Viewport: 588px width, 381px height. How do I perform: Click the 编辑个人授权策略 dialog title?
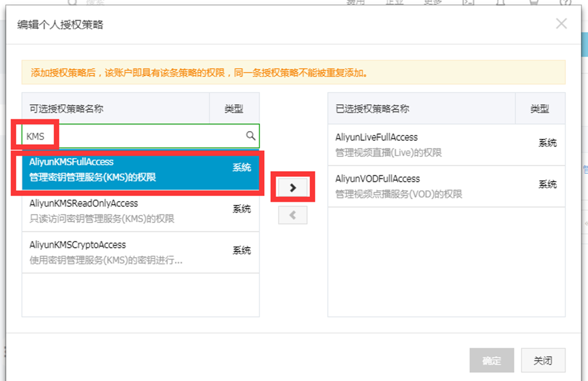[x=60, y=25]
